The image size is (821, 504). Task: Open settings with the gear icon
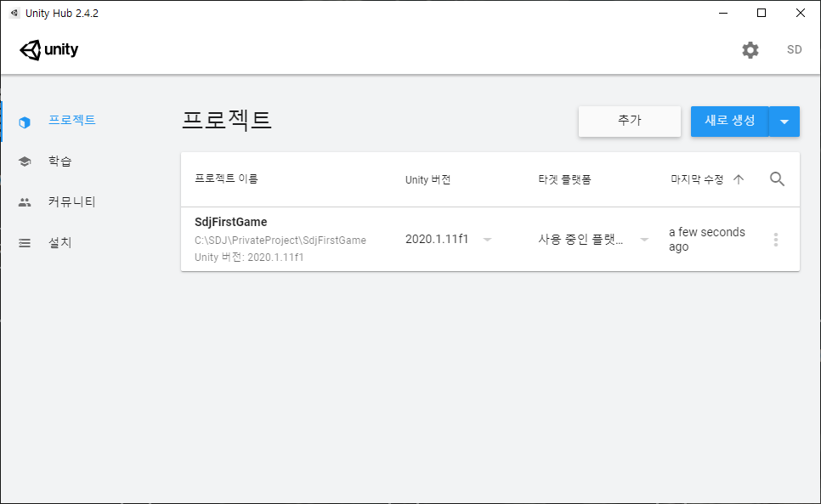click(x=750, y=49)
